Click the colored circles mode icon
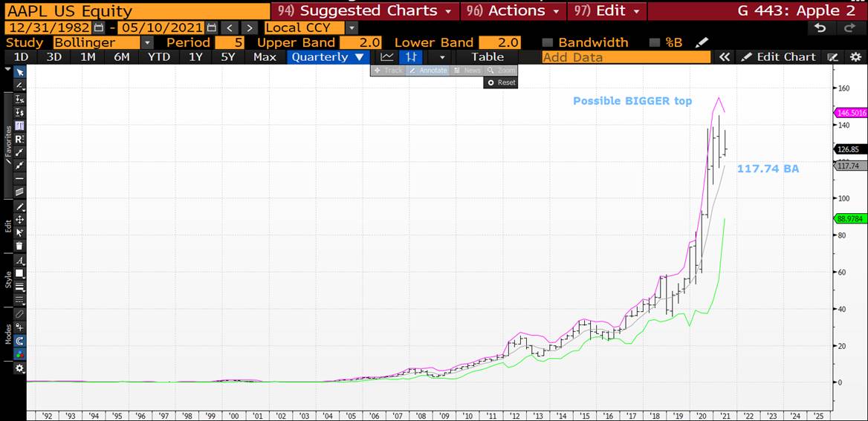Screen dimensions: 868x421 click(20, 354)
